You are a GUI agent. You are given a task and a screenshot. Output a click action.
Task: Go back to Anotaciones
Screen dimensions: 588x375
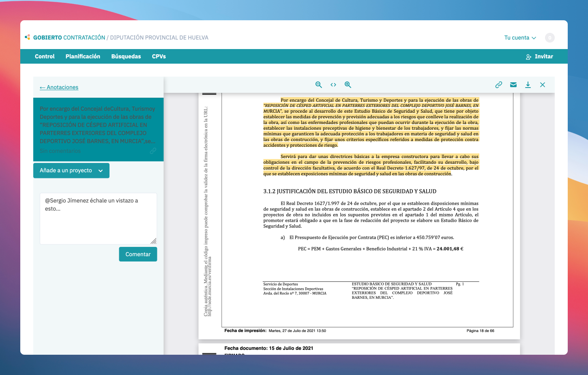coord(59,87)
